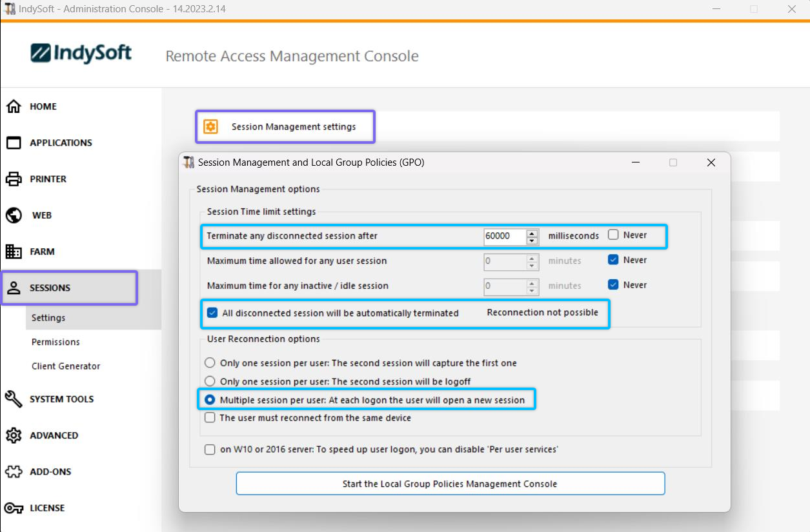Uncheck Never for maximum user session time
Image resolution: width=810 pixels, height=532 pixels.
pos(613,260)
